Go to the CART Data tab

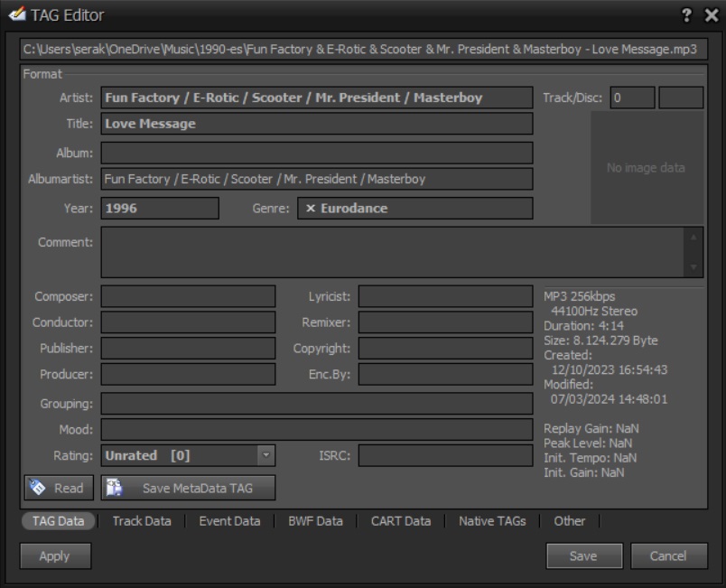click(x=400, y=521)
